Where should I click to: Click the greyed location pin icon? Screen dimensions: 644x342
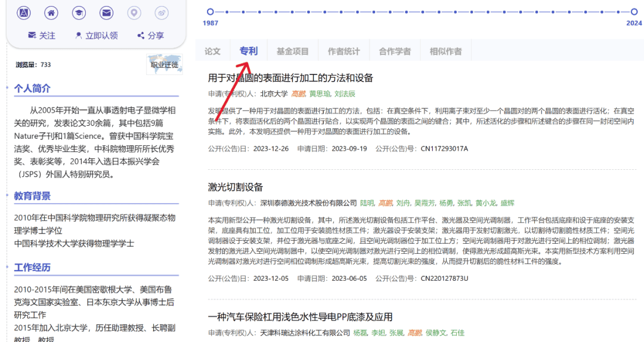pos(134,13)
